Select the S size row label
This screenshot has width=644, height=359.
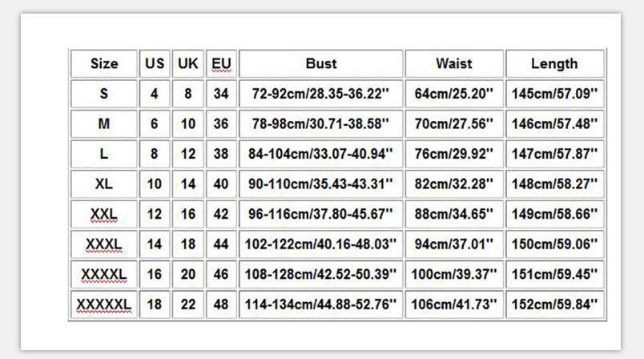coord(104,94)
